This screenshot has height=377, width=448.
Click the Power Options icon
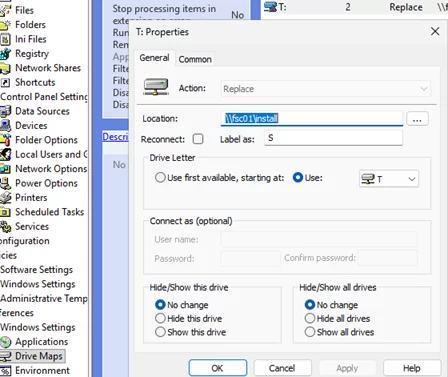coord(5,183)
